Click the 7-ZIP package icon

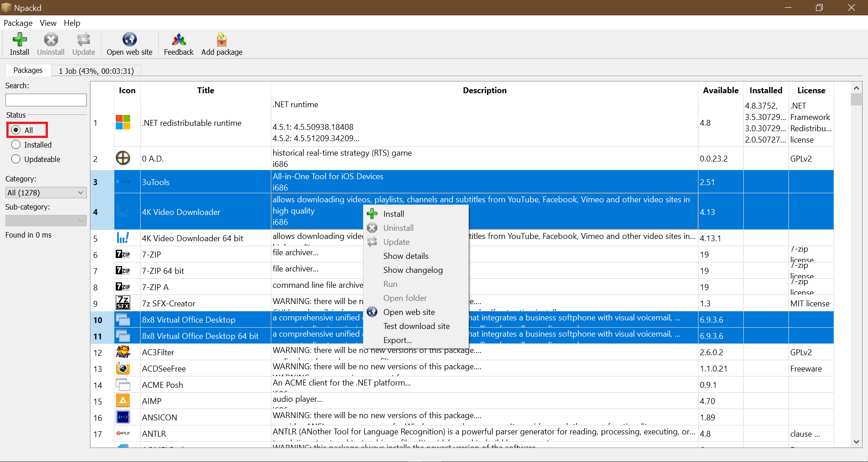(123, 254)
